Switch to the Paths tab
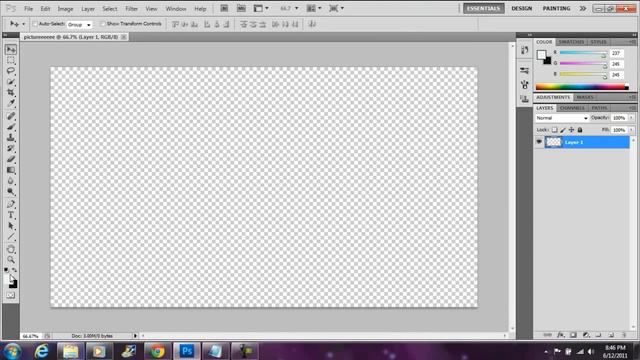The image size is (640, 360). [x=600, y=108]
